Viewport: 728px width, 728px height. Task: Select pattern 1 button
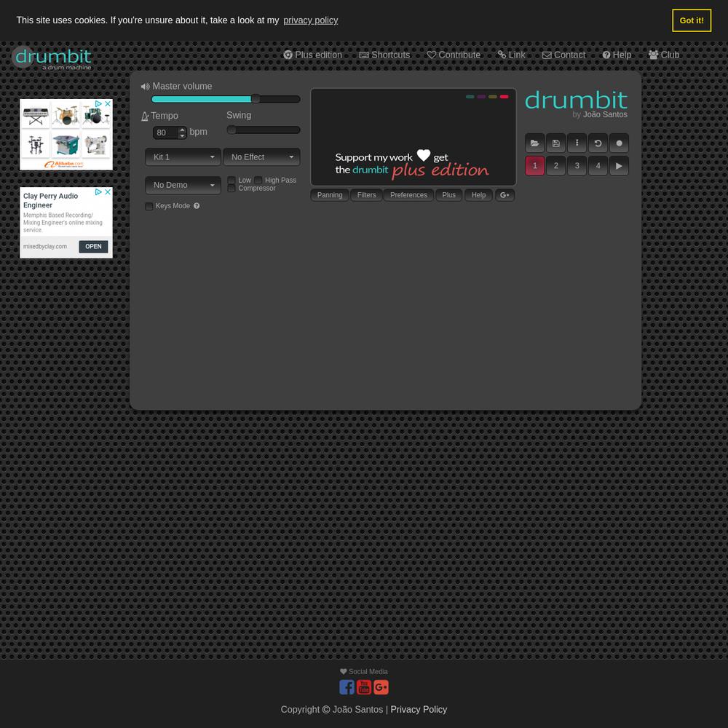[x=534, y=166]
